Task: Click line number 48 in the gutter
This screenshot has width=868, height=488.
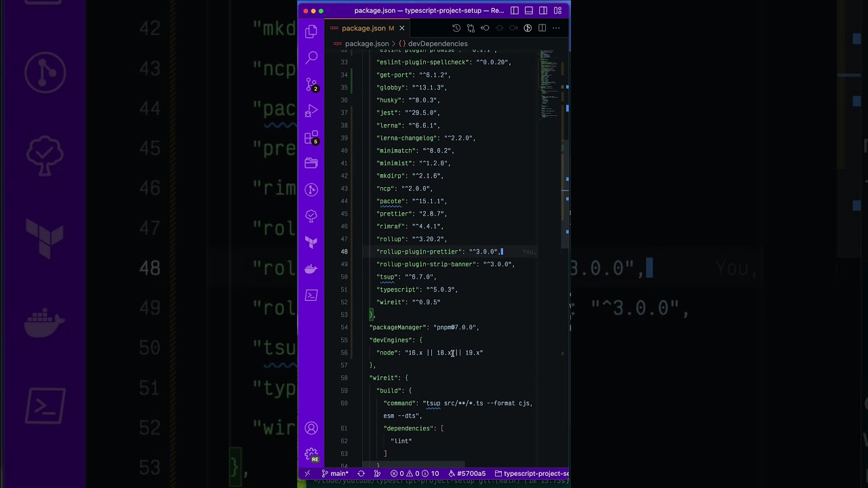Action: [344, 251]
